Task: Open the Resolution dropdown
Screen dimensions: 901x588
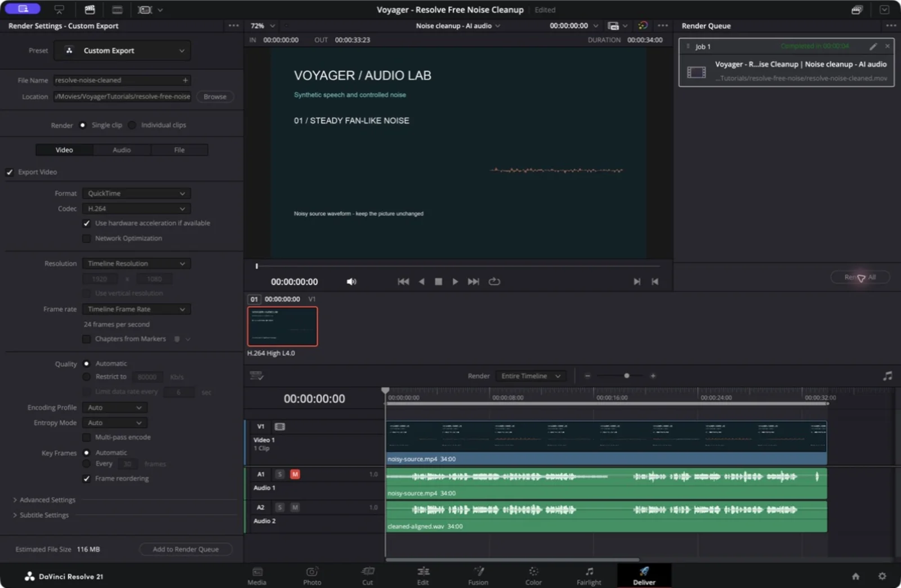Action: point(136,263)
